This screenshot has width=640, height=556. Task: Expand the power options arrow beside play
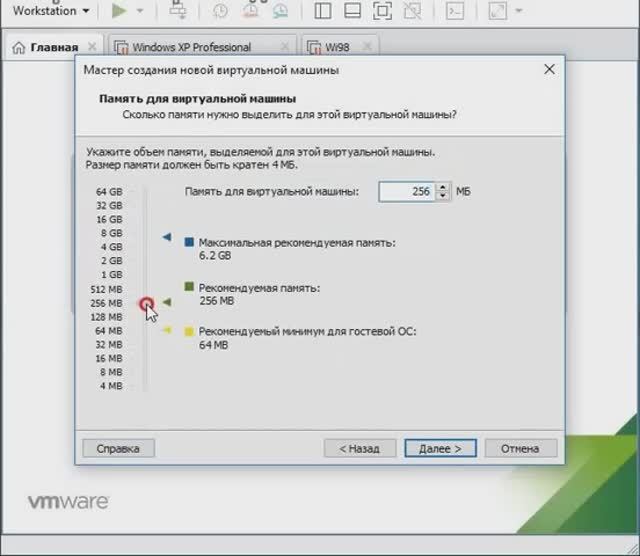tap(140, 11)
